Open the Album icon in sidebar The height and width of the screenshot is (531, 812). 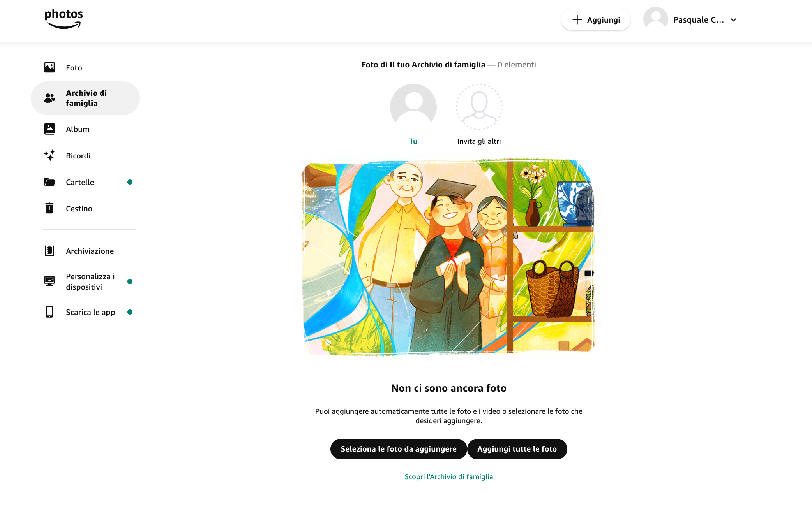coord(49,129)
